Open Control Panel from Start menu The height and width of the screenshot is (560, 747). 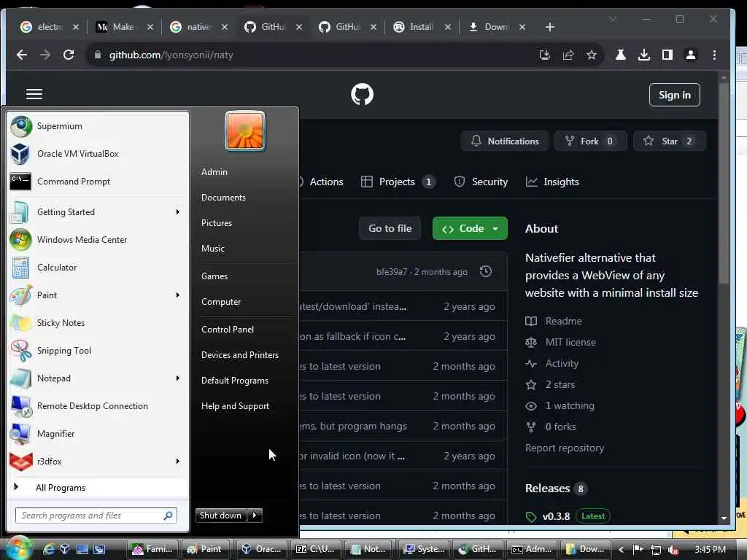pos(228,330)
